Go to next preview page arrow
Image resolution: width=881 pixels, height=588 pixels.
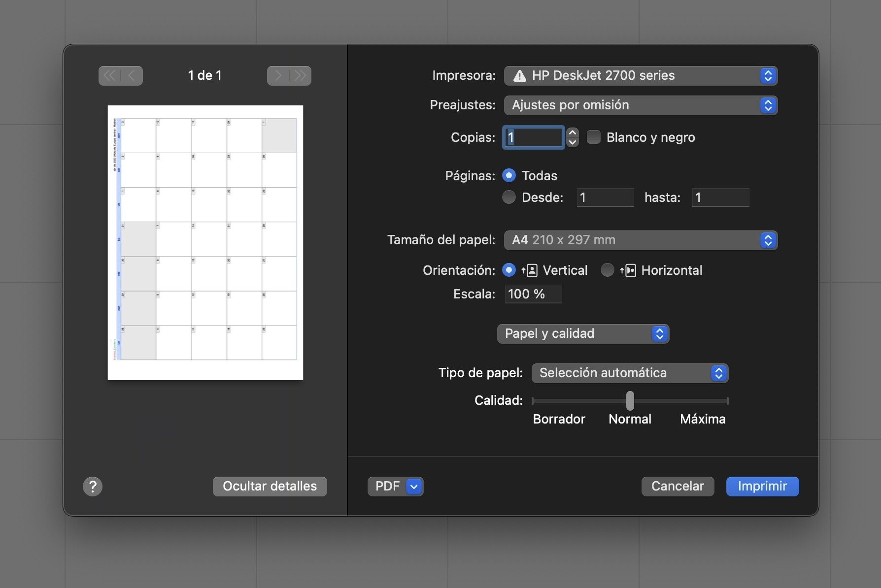tap(278, 76)
